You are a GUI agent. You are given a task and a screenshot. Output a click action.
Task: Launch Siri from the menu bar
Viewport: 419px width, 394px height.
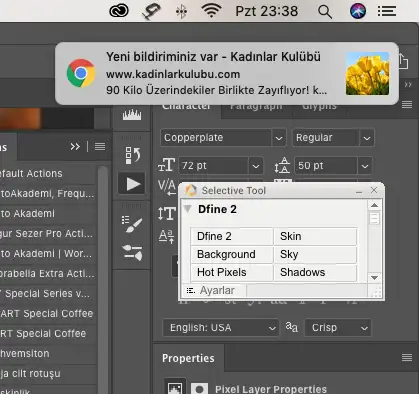pyautogui.click(x=358, y=11)
